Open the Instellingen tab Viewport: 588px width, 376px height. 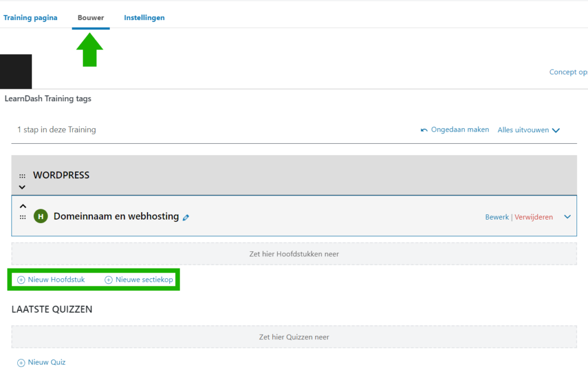[144, 18]
